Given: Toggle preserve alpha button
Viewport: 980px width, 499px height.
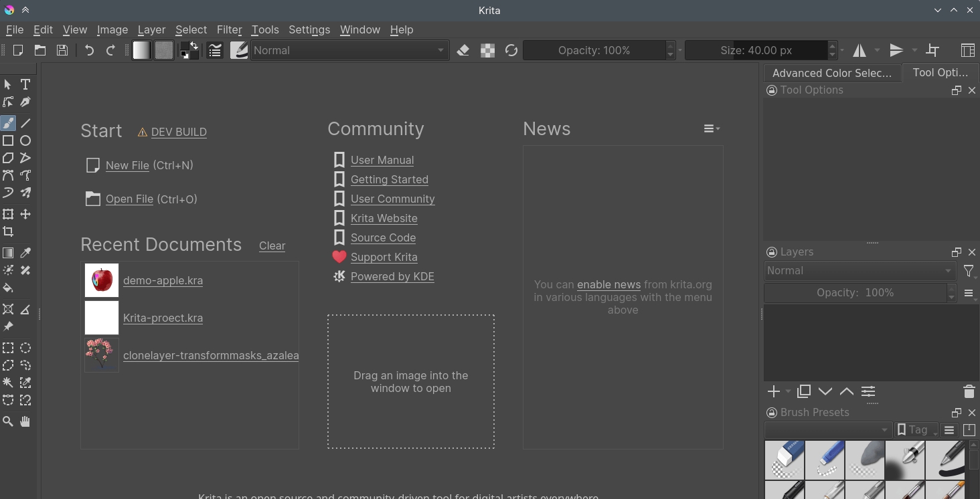Looking at the screenshot, I should pyautogui.click(x=487, y=51).
